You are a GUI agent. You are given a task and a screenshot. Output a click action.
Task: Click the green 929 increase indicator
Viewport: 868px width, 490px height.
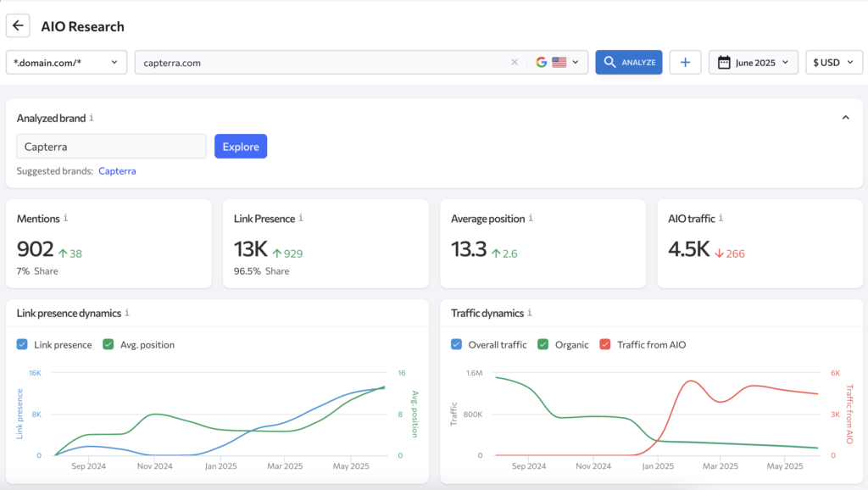point(287,253)
